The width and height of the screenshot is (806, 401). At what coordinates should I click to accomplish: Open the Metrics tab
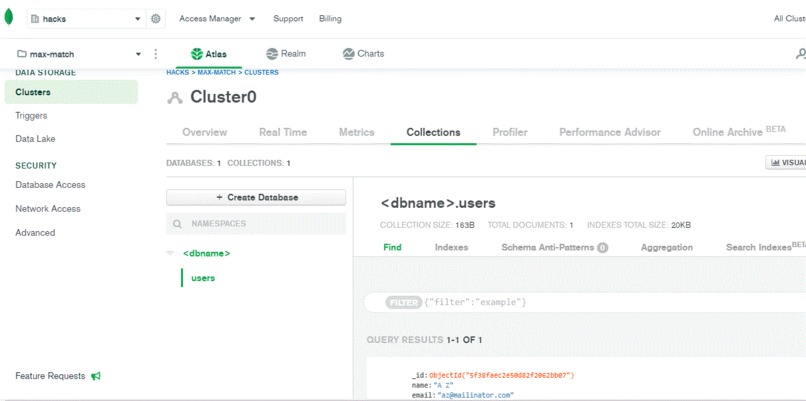point(357,132)
